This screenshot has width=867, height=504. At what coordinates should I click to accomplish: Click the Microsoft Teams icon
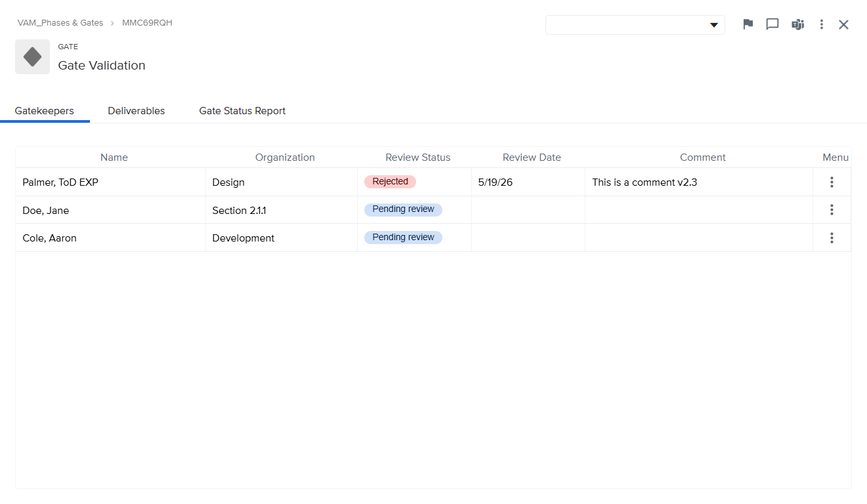coord(797,24)
